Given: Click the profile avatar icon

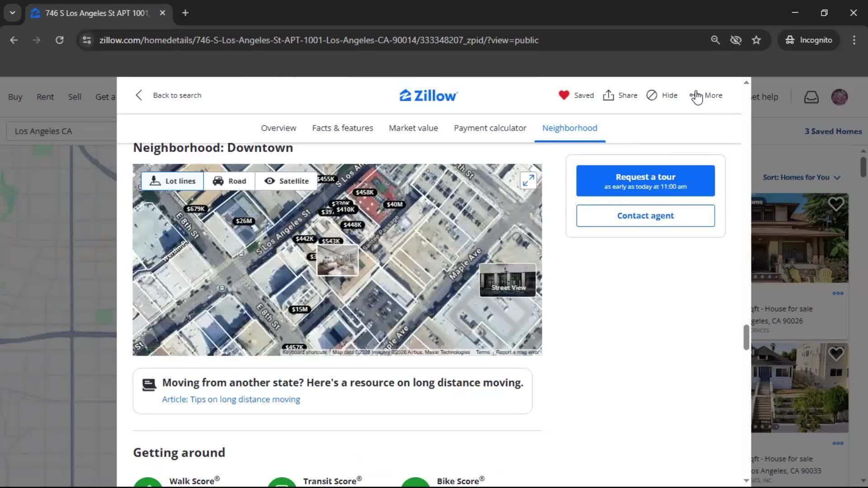Looking at the screenshot, I should 840,97.
